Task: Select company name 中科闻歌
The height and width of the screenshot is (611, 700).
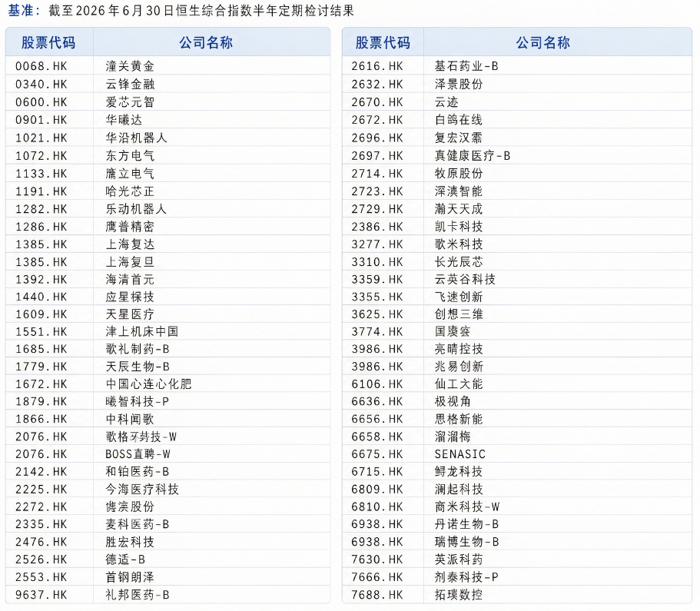Action: pos(130,420)
